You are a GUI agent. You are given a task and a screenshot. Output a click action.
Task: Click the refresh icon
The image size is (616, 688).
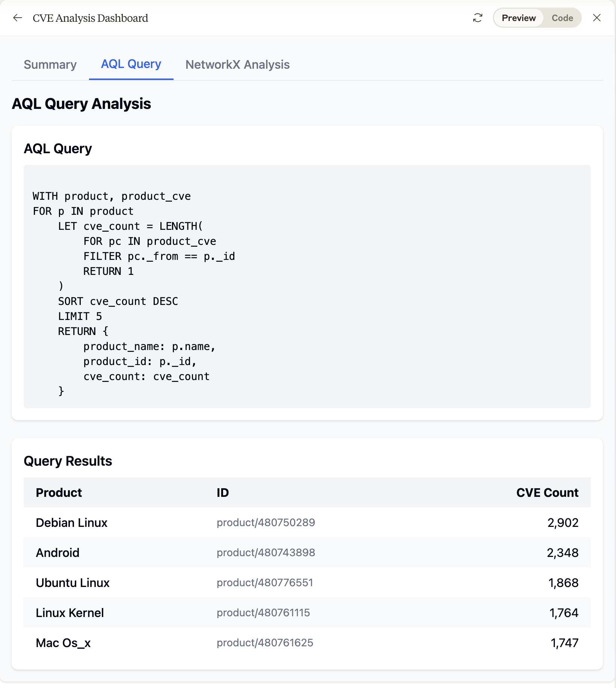pyautogui.click(x=477, y=18)
